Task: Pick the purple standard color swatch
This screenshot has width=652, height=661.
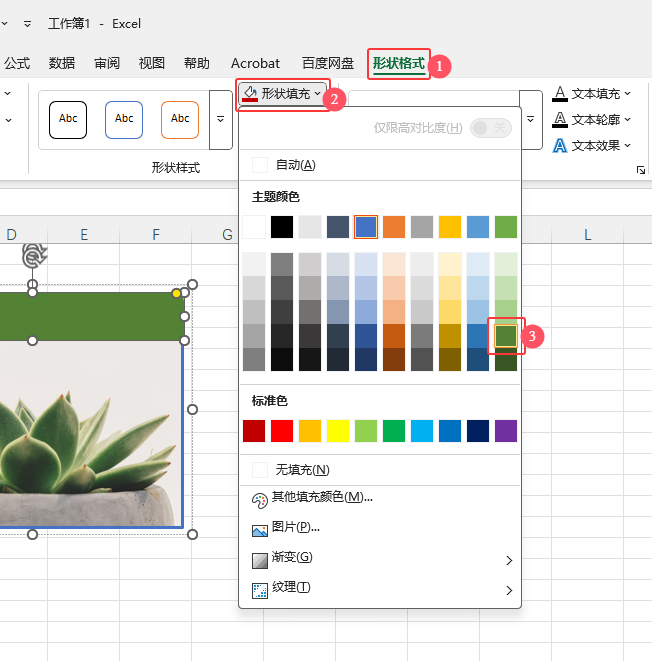Action: (505, 431)
